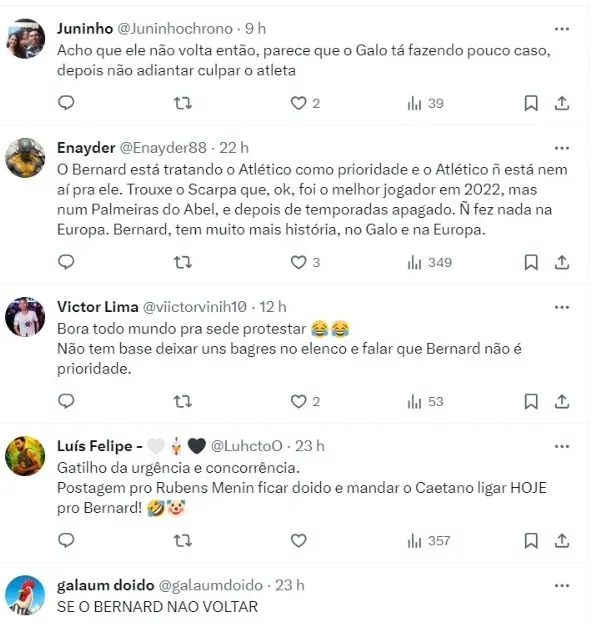
Task: Open the 9 h timestamp on Juninho's tweet
Action: point(255,29)
